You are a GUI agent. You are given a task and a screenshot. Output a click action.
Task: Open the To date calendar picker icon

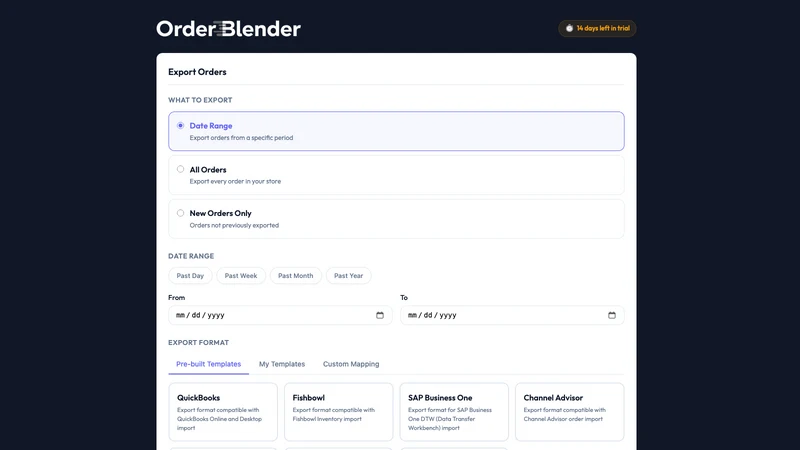click(x=612, y=315)
